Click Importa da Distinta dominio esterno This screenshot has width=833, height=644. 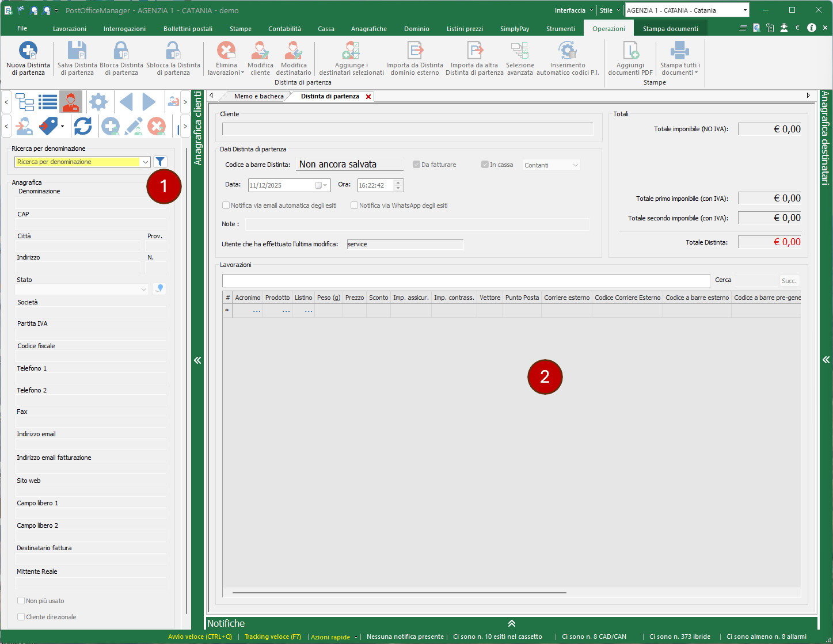[x=414, y=51]
